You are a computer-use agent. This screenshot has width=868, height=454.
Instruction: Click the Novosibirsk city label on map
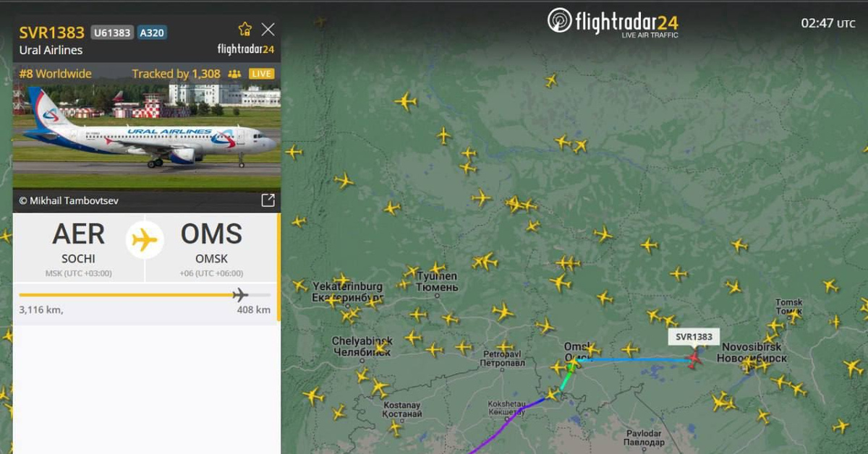point(752,353)
